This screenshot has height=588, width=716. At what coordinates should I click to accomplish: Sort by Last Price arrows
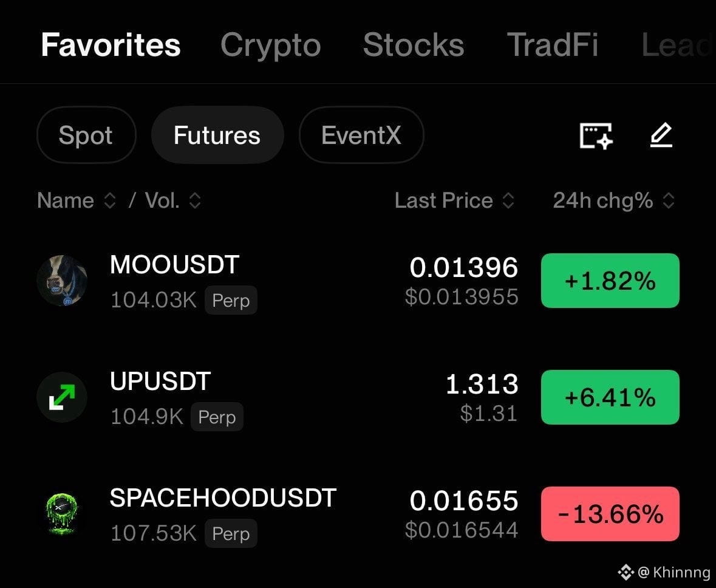click(508, 200)
